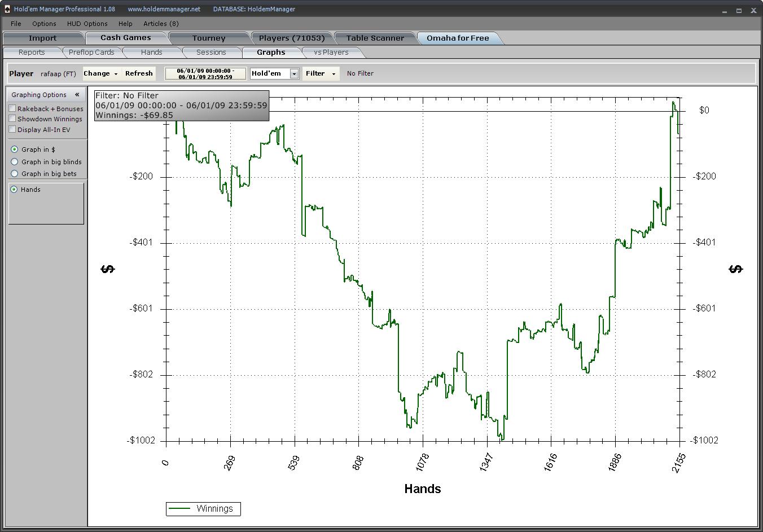Click the 1078 x-axis tick label

pos(423,463)
